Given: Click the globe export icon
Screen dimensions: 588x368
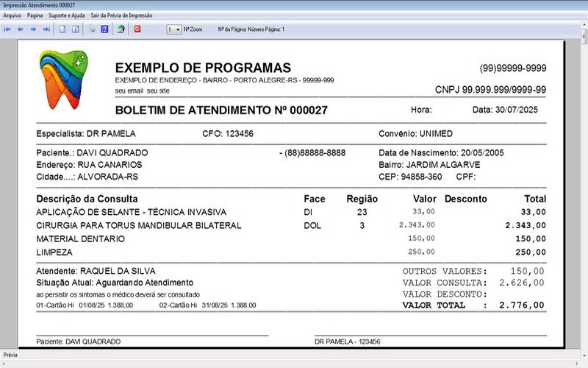Looking at the screenshot, I should click(121, 29).
